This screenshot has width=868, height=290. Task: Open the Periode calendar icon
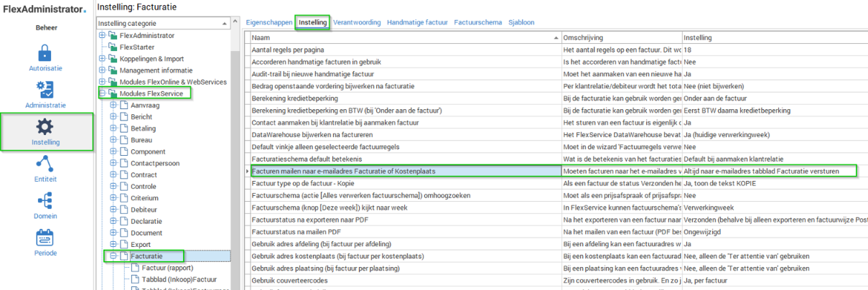click(45, 238)
